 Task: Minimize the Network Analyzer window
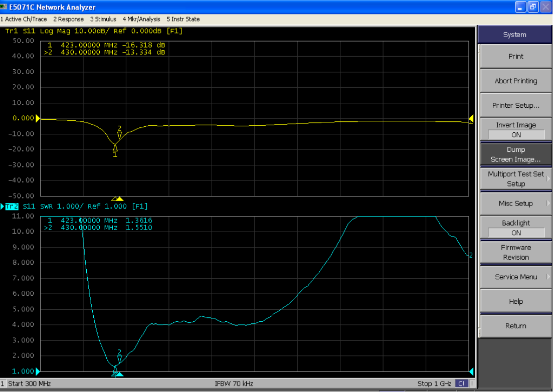521,7
